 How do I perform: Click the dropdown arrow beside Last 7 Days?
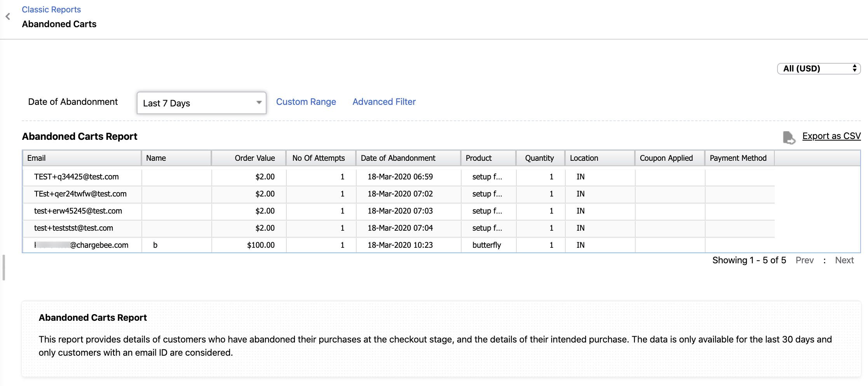(x=259, y=103)
